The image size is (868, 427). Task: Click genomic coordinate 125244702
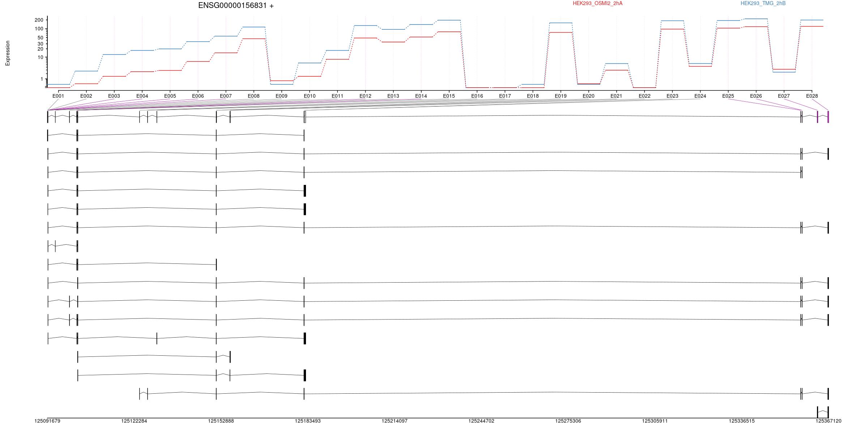tap(481, 421)
